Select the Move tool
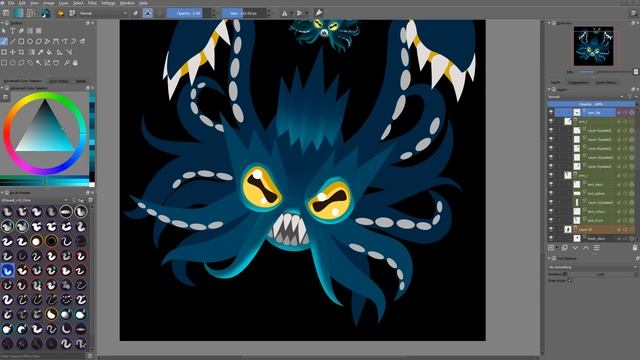This screenshot has height=360, width=640. tap(13, 52)
